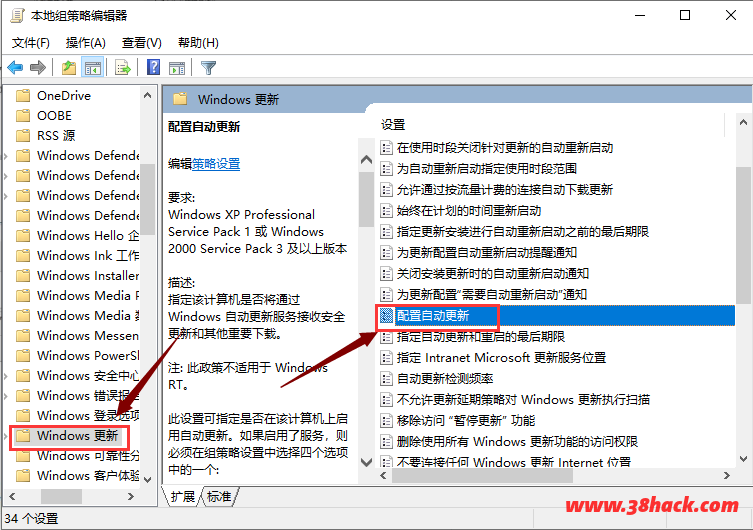The height and width of the screenshot is (530, 753).
Task: Expand the Windows 更新 tree node arrow
Action: pyautogui.click(x=7, y=436)
